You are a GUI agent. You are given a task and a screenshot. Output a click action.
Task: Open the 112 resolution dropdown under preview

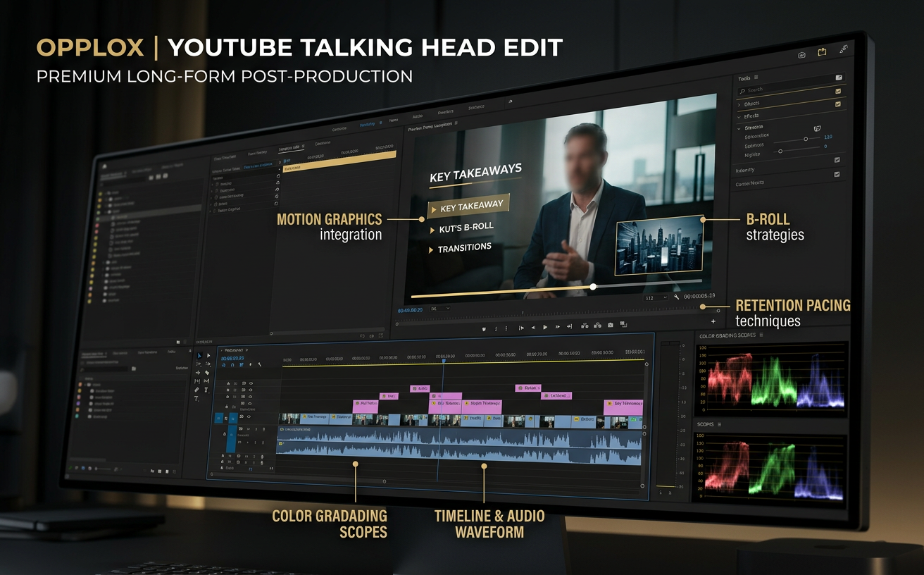(x=656, y=297)
